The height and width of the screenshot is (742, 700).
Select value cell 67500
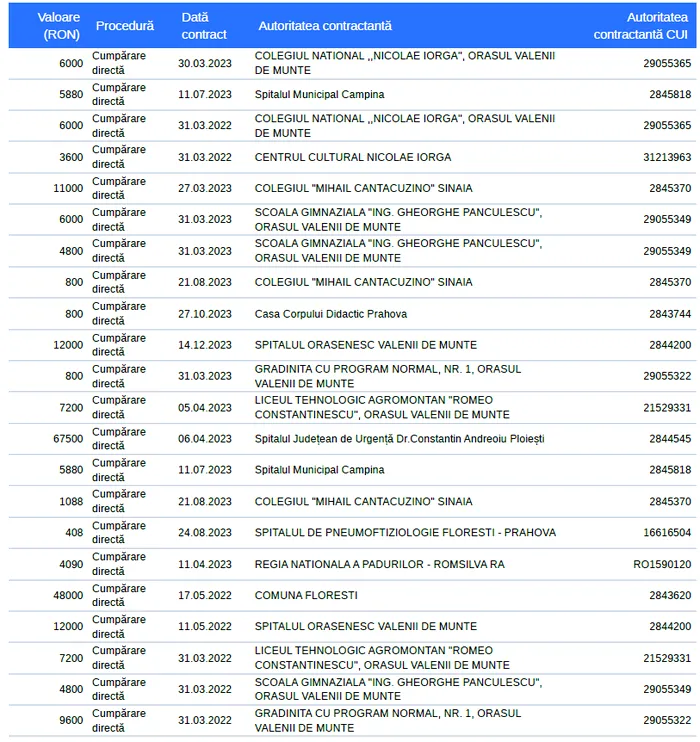point(68,439)
